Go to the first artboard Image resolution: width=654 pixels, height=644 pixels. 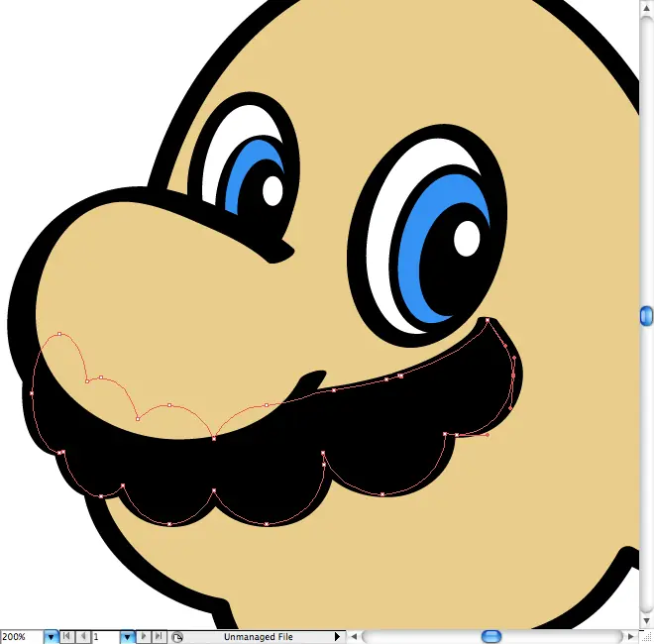pos(66,636)
